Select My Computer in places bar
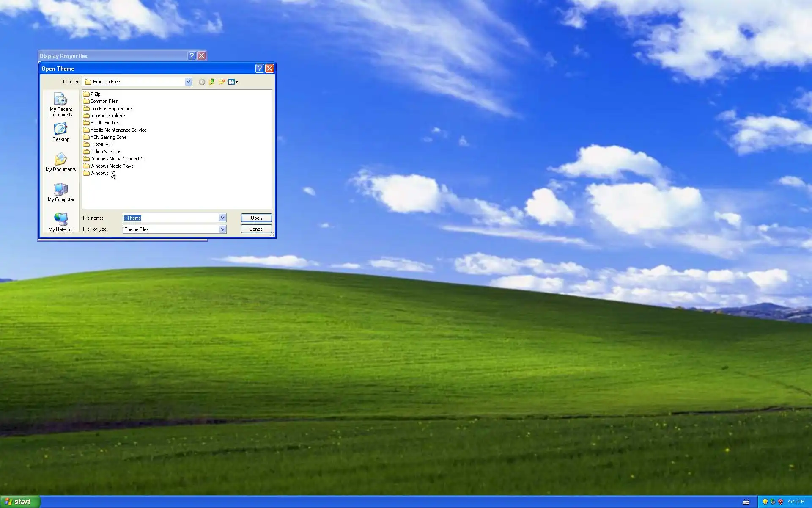 point(61,192)
